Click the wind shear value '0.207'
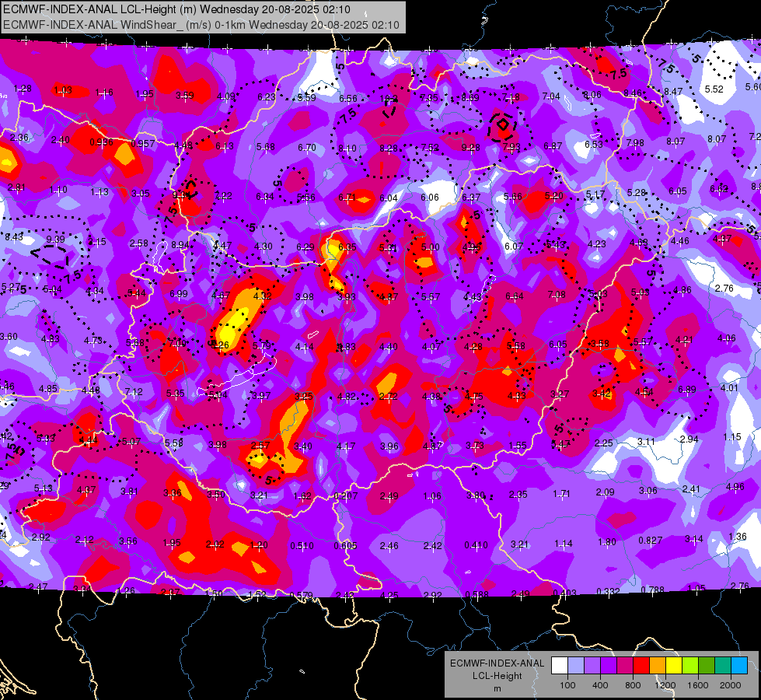Viewport: 761px width, 700px height. (x=346, y=496)
